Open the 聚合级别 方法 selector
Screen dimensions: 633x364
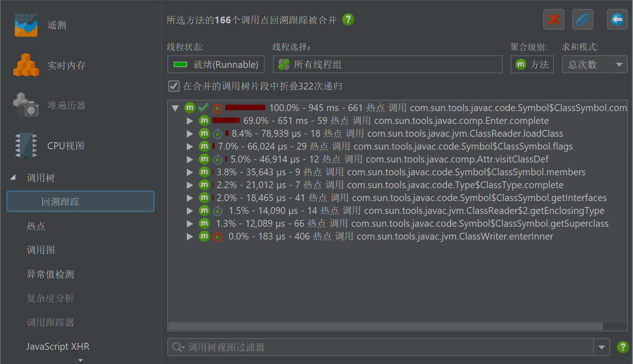532,64
